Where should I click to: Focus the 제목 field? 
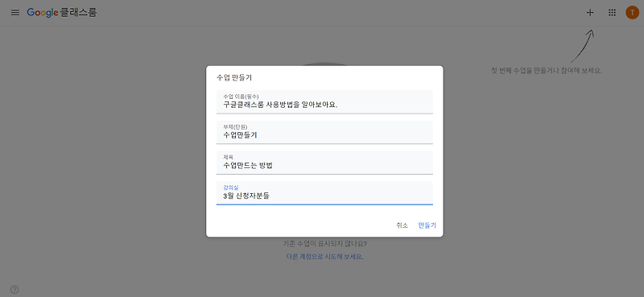(x=324, y=163)
